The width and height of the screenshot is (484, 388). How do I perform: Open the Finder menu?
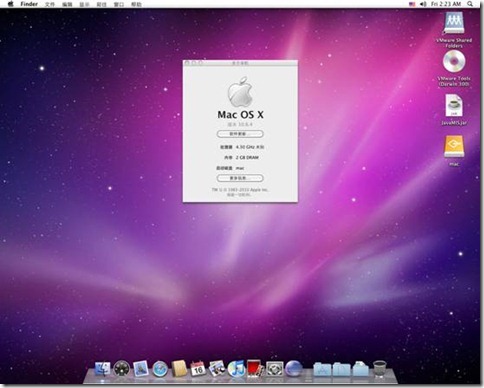(29, 4)
